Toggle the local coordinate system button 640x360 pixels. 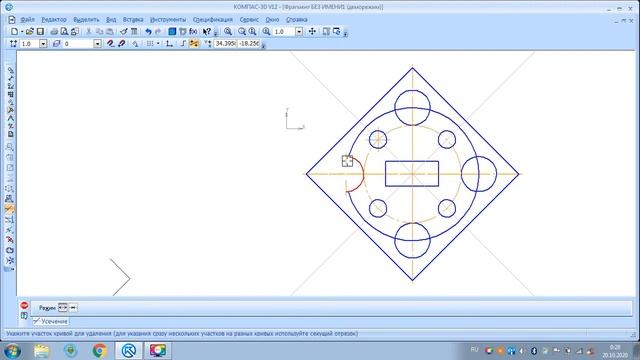[169, 44]
